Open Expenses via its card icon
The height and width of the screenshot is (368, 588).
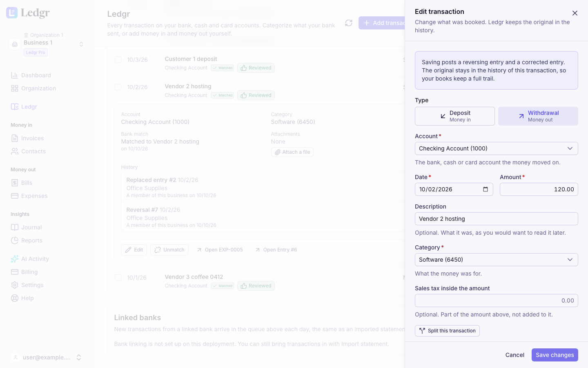point(15,196)
